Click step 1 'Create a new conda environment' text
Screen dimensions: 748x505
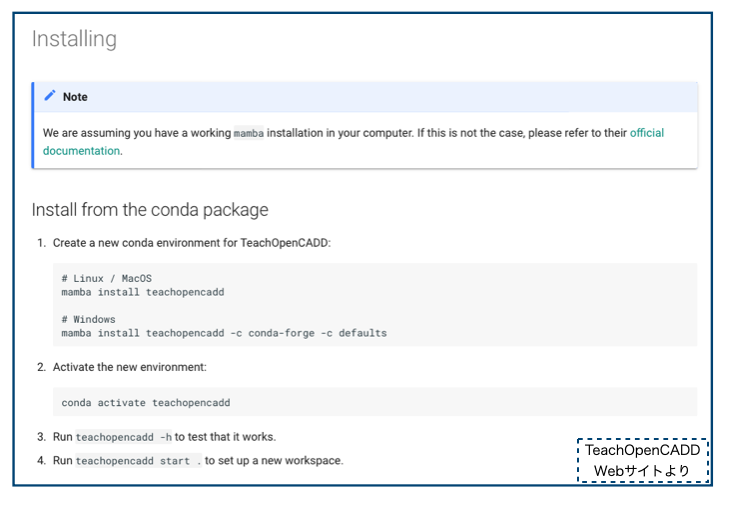click(x=191, y=243)
